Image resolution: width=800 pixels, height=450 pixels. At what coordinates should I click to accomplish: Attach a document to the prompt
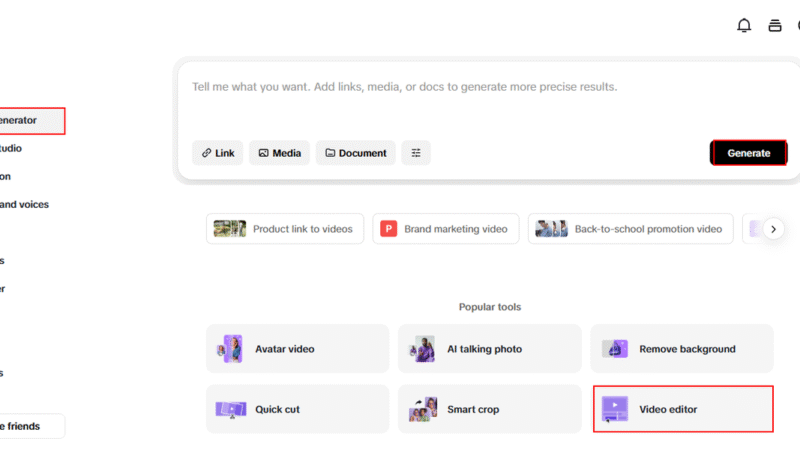pos(356,153)
